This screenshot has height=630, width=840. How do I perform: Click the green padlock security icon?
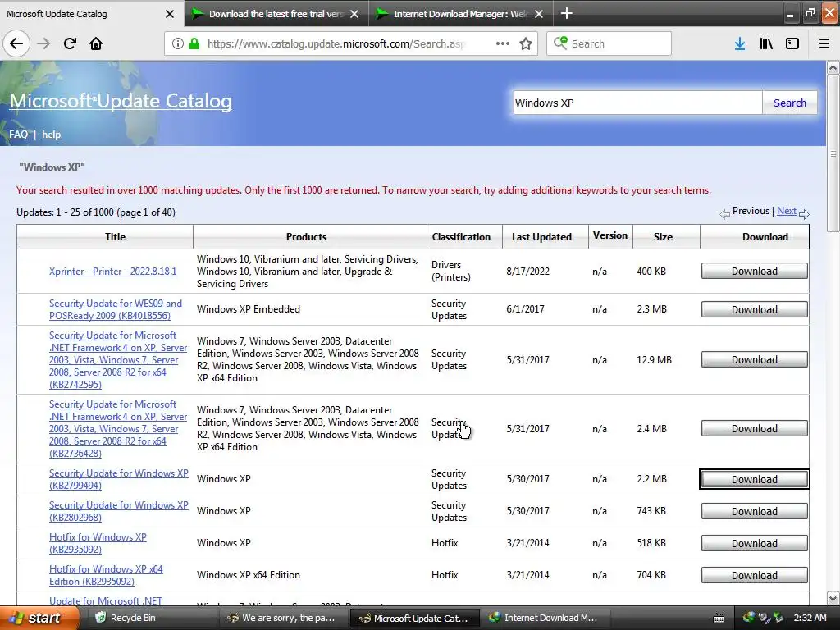[194, 44]
